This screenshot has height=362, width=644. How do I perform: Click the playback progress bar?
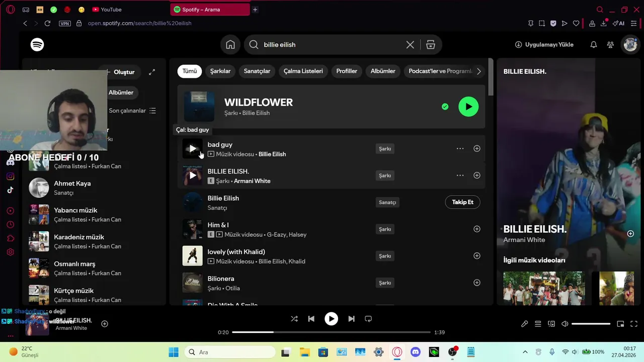pyautogui.click(x=331, y=332)
